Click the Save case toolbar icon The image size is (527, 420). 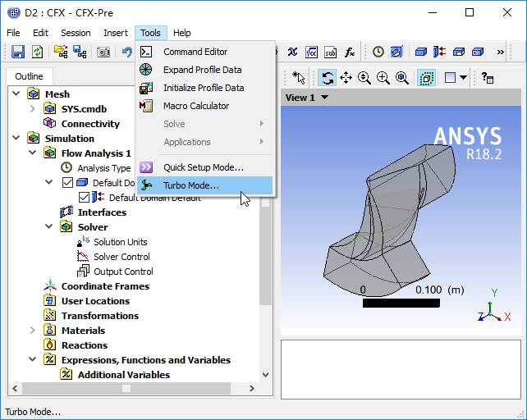(17, 52)
